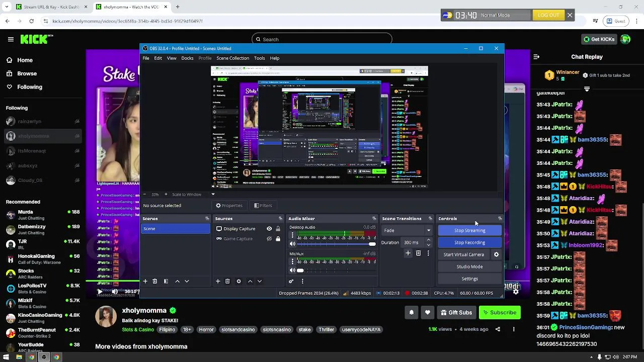Open virtual camera settings gear
This screenshot has height=362, width=644.
496,254
